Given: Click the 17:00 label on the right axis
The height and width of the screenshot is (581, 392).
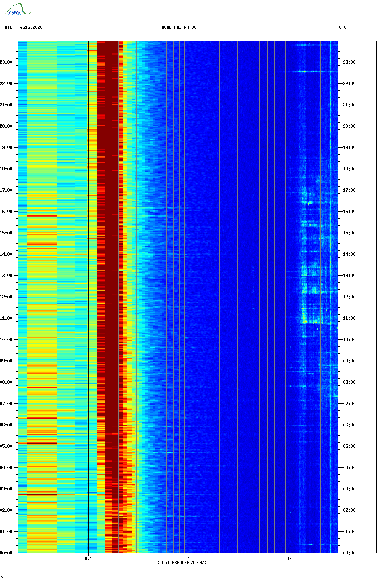Looking at the screenshot, I should coord(349,190).
